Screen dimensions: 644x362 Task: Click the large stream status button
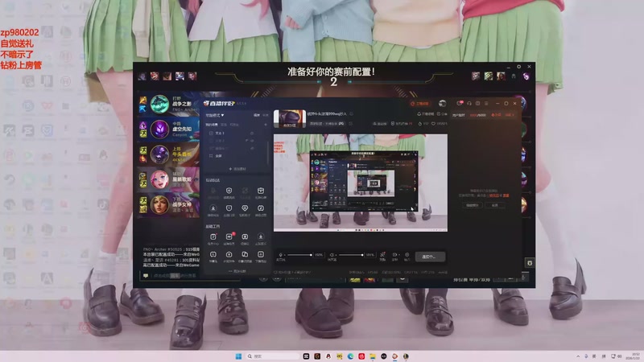(x=430, y=257)
